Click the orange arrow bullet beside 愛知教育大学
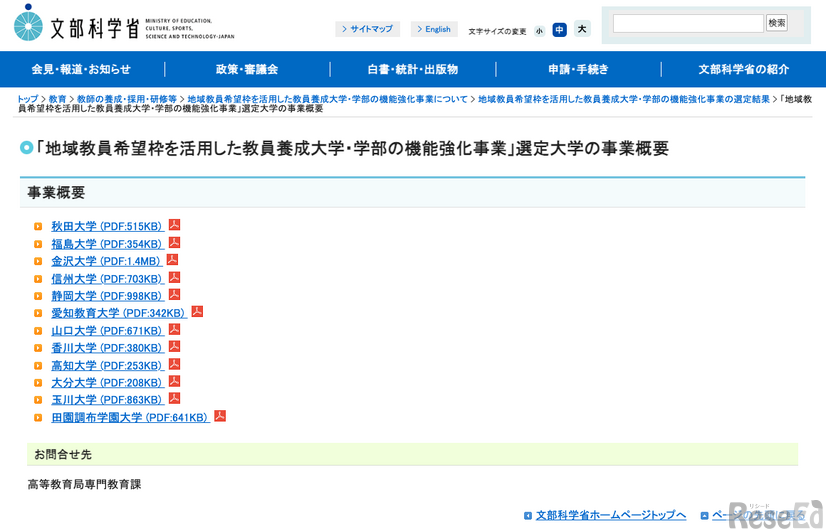 point(38,313)
